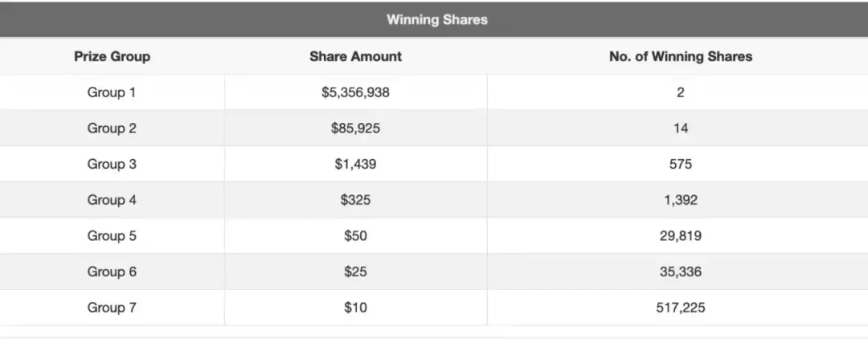Click the $85,925 share amount
The height and width of the screenshot is (339, 868).
coord(355,129)
